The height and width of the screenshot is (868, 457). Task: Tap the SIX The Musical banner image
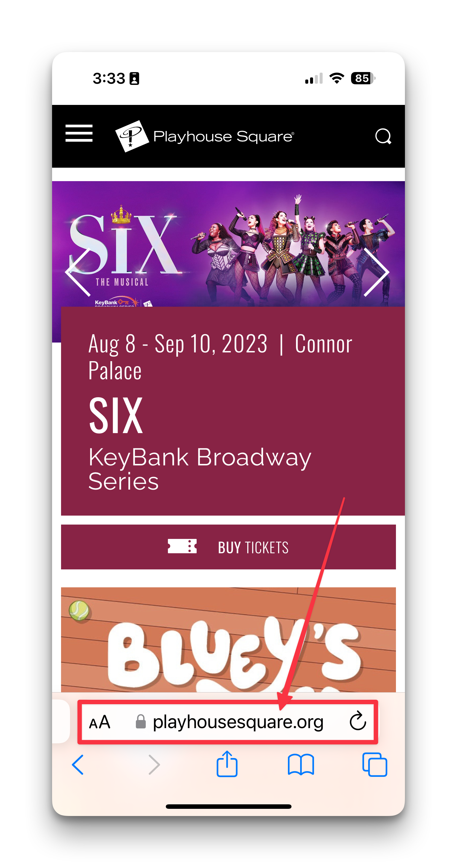coord(228,244)
